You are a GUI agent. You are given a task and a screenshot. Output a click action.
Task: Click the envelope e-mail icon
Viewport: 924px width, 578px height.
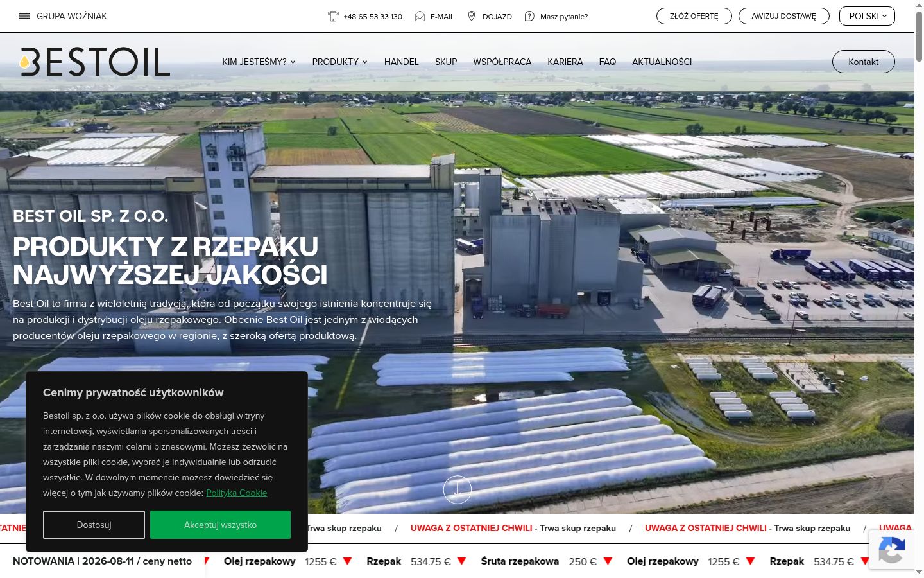coord(420,16)
